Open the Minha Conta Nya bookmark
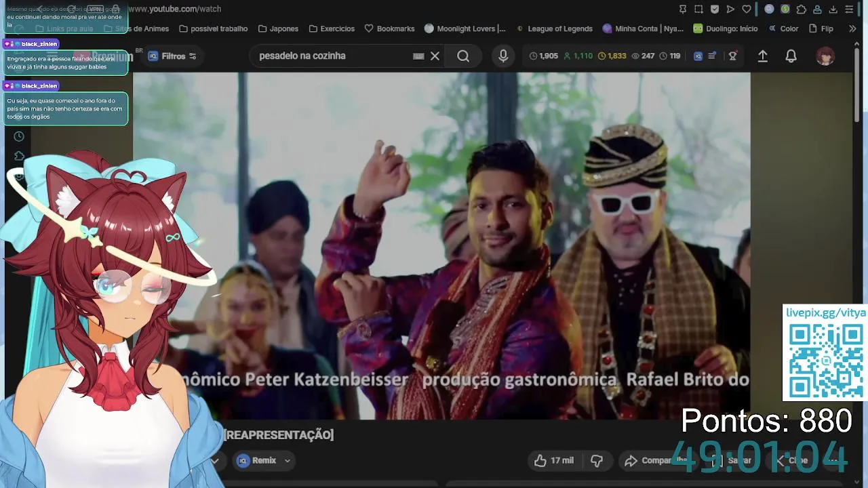The width and height of the screenshot is (868, 488). point(643,28)
